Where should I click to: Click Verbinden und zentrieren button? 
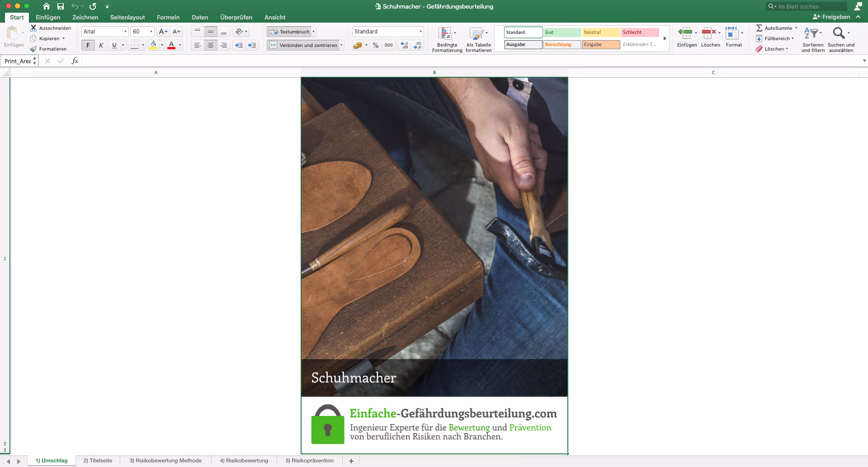[303, 45]
